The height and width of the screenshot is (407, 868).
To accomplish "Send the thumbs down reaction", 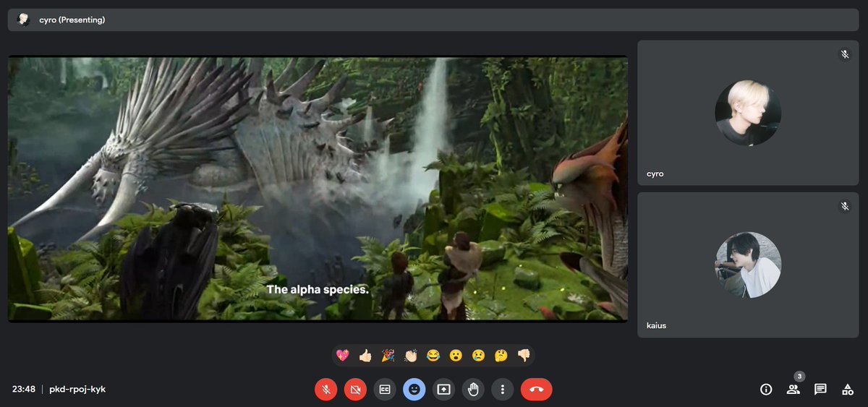I will point(524,355).
